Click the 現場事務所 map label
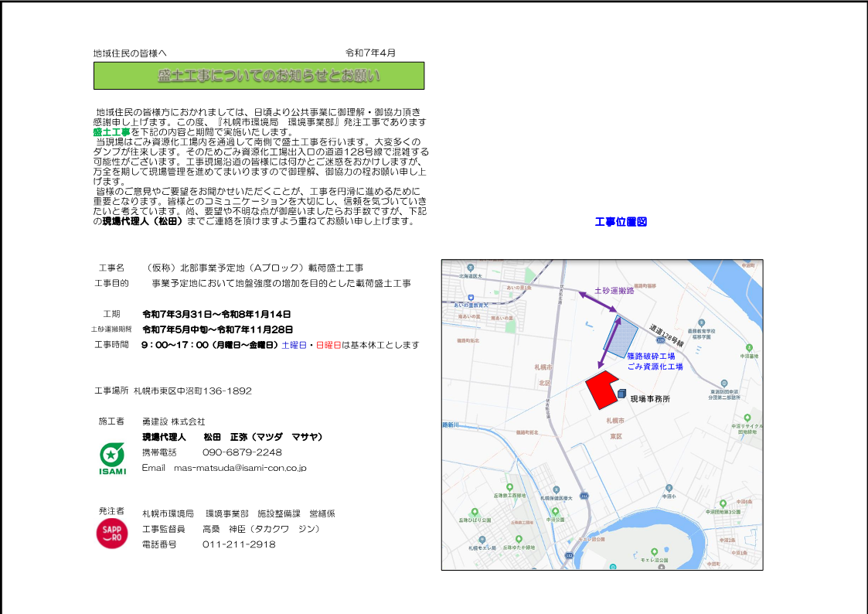The image size is (868, 614). pyautogui.click(x=650, y=398)
